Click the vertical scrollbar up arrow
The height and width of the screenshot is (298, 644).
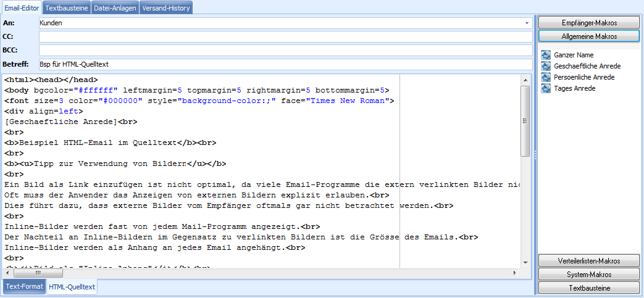click(525, 79)
